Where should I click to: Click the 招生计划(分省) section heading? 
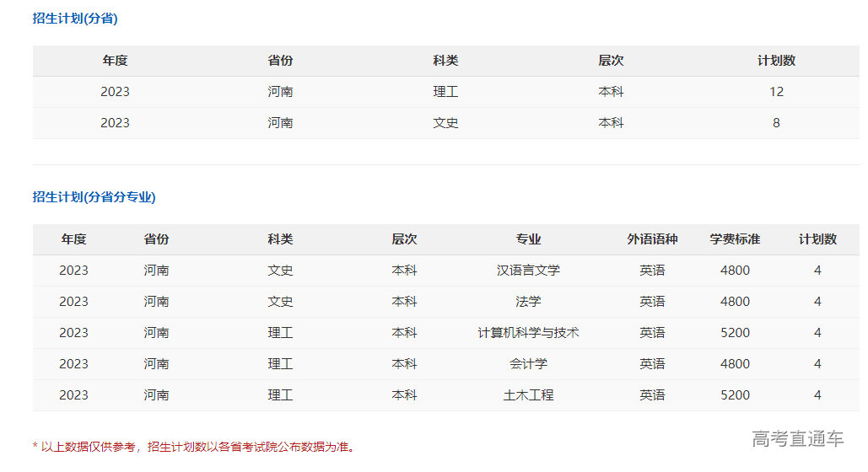(75, 19)
